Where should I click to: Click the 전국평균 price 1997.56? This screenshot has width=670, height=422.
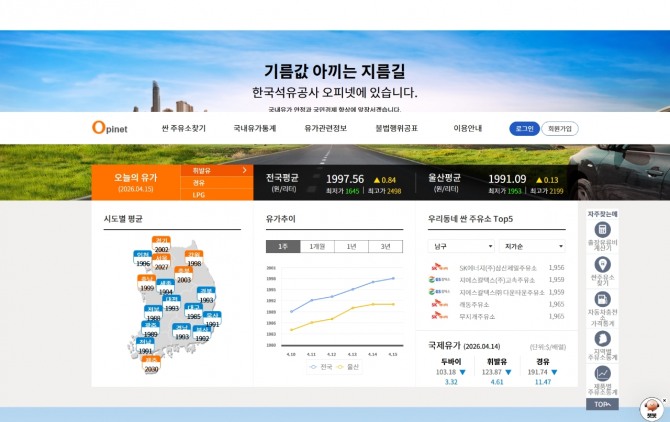pyautogui.click(x=345, y=179)
